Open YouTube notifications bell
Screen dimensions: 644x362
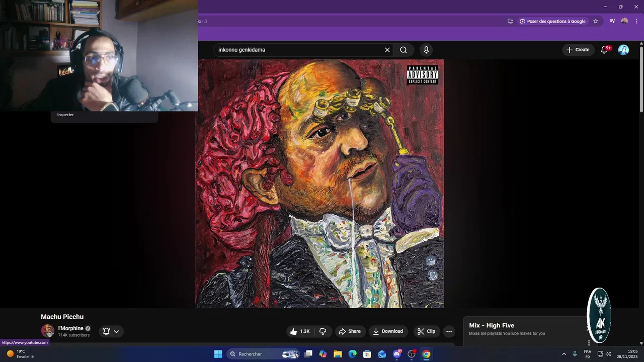pos(605,50)
